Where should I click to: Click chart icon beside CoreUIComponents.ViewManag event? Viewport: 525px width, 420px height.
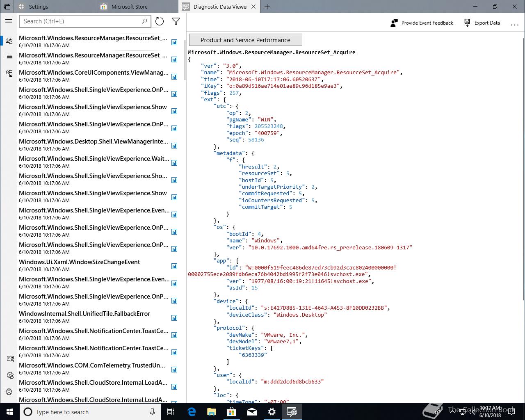pyautogui.click(x=174, y=77)
